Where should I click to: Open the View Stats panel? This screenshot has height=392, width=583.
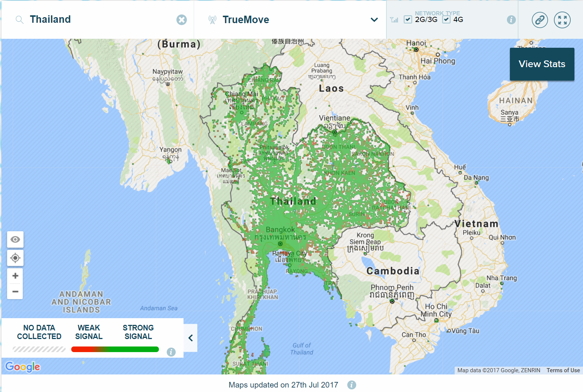click(542, 64)
